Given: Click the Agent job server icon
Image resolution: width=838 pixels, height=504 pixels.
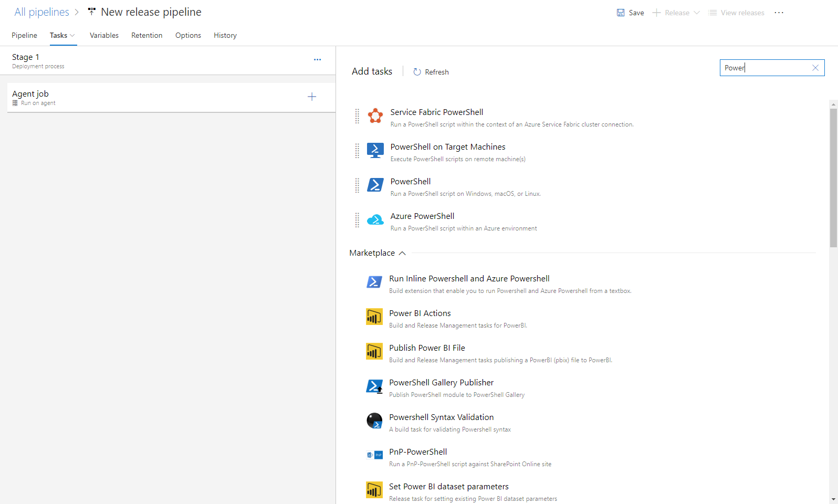Looking at the screenshot, I should point(15,103).
